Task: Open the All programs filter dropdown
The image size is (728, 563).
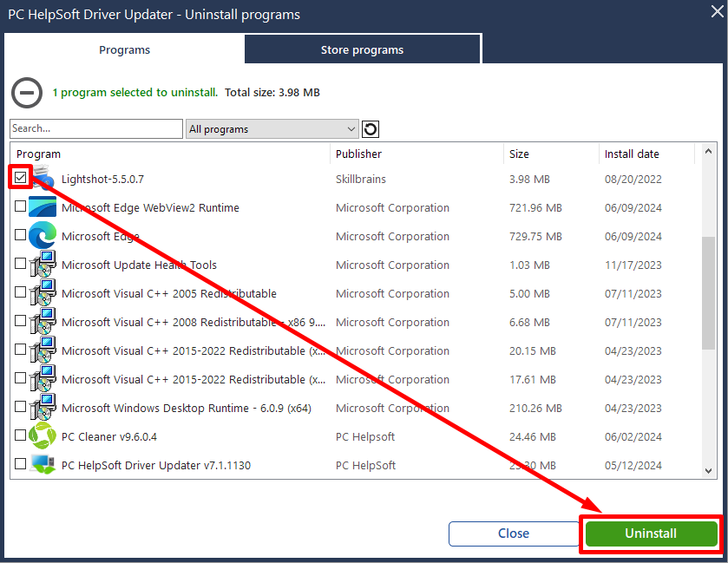Action: coord(272,129)
